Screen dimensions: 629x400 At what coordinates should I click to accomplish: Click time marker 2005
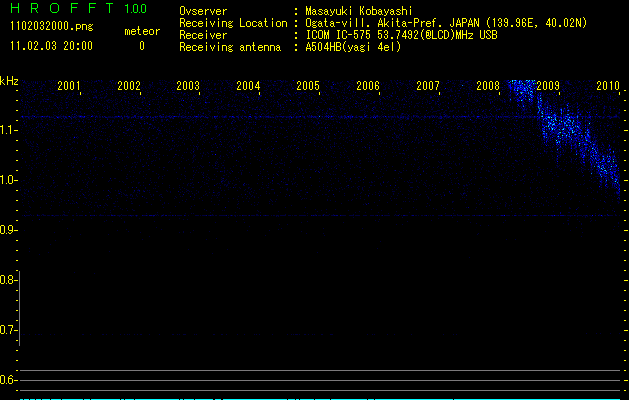pos(308,86)
